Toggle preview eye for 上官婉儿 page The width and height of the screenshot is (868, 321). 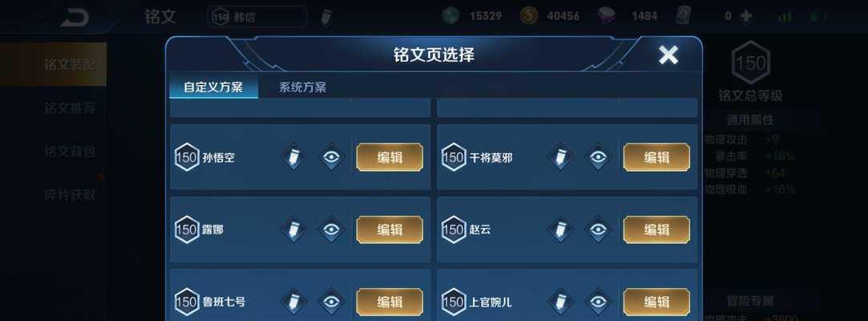598,302
